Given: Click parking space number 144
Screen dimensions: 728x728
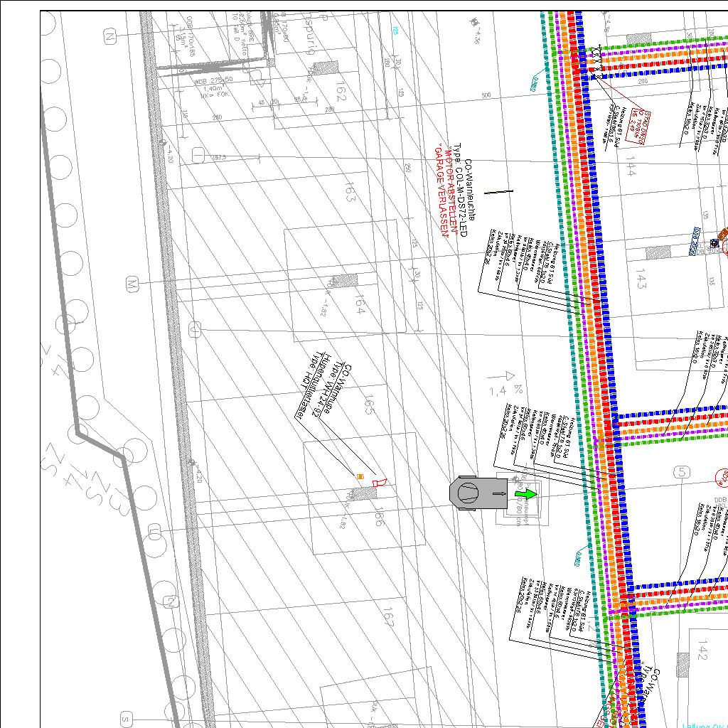Looking at the screenshot, I should (628, 168).
